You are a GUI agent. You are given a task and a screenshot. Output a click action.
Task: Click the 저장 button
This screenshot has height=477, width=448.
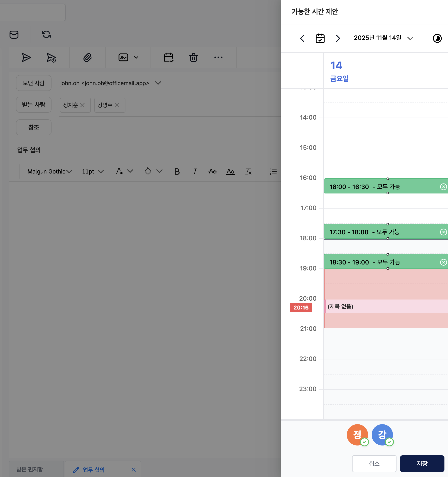click(x=422, y=463)
